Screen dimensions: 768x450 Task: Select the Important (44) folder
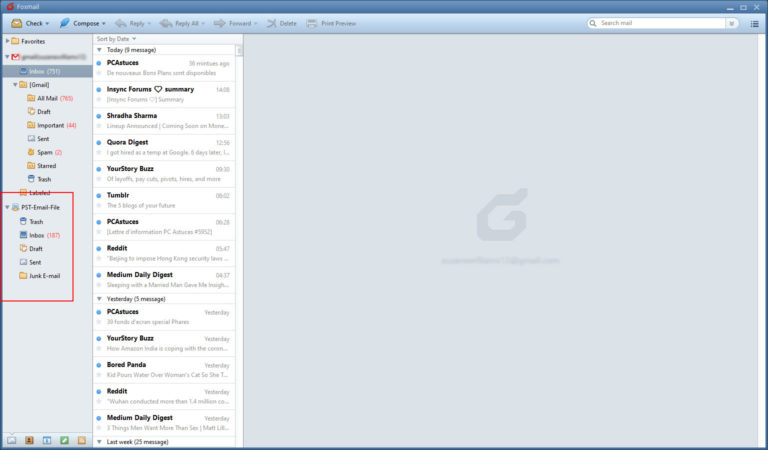(52, 125)
